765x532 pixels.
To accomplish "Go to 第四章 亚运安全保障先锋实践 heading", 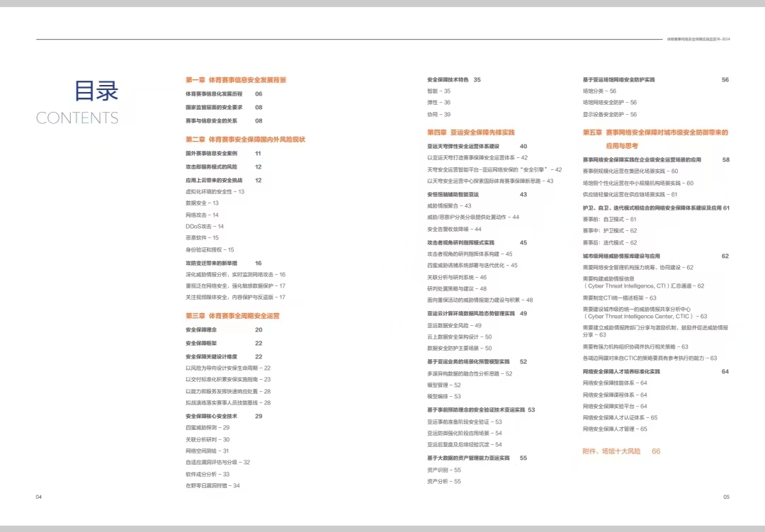I will 470,132.
